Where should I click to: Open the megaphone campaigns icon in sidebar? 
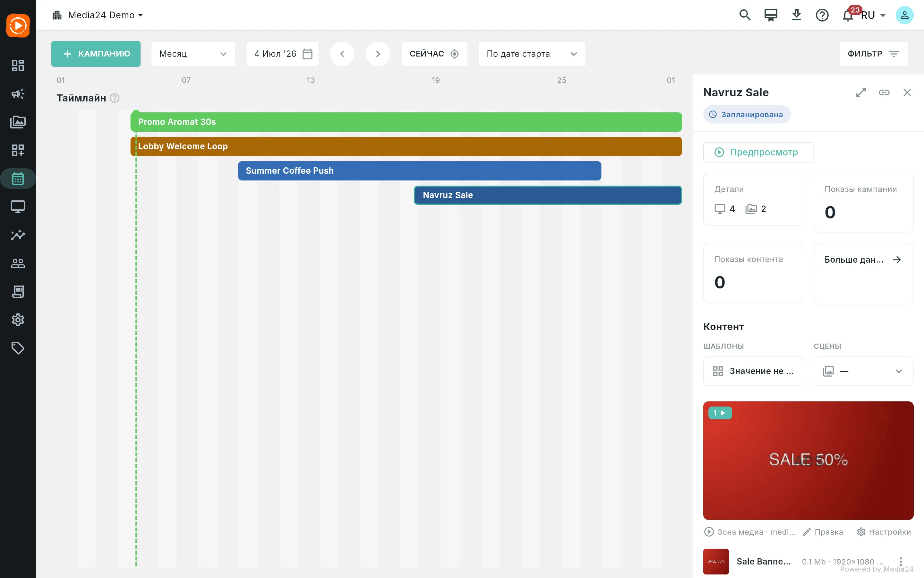(18, 94)
